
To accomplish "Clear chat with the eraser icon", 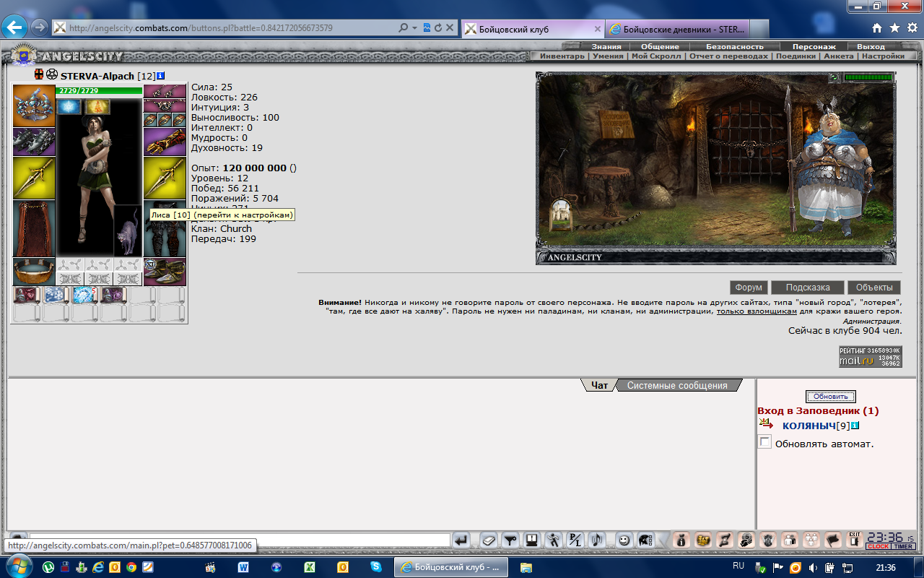I will click(489, 539).
